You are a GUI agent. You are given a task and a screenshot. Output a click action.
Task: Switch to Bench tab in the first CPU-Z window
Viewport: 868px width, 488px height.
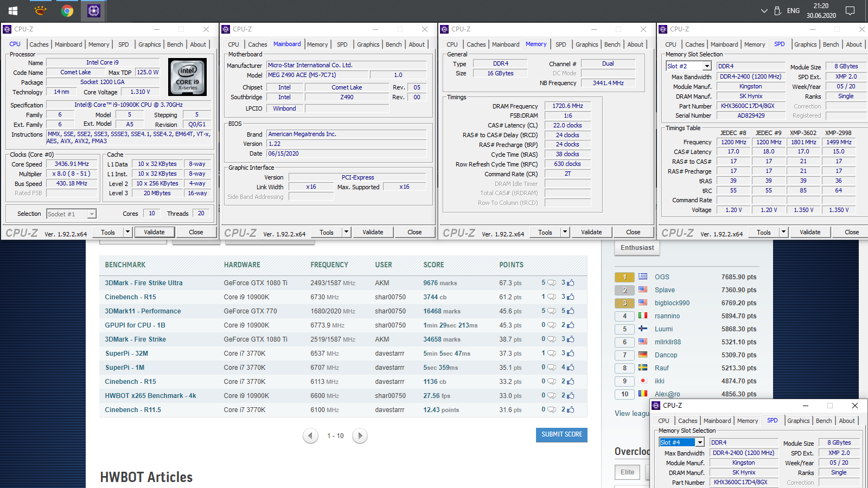click(x=175, y=44)
